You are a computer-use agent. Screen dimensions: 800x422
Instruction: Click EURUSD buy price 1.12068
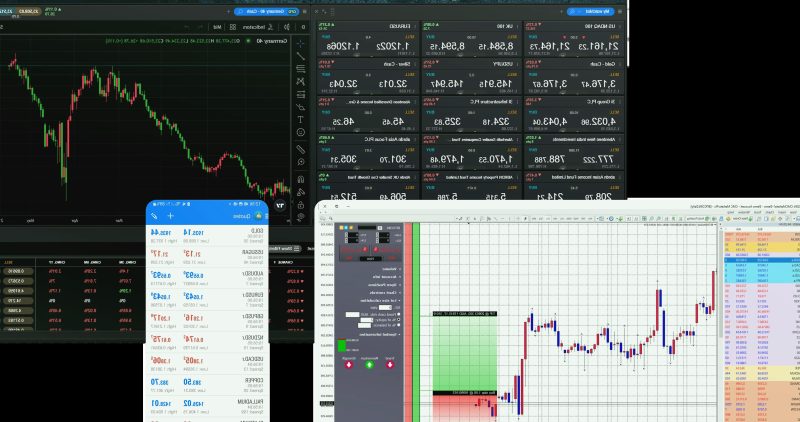[344, 46]
